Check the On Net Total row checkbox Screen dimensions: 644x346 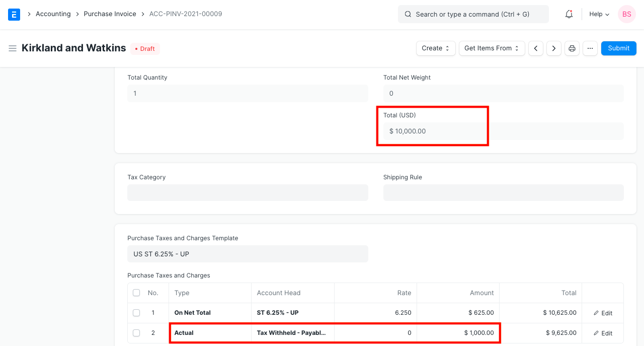click(x=136, y=313)
